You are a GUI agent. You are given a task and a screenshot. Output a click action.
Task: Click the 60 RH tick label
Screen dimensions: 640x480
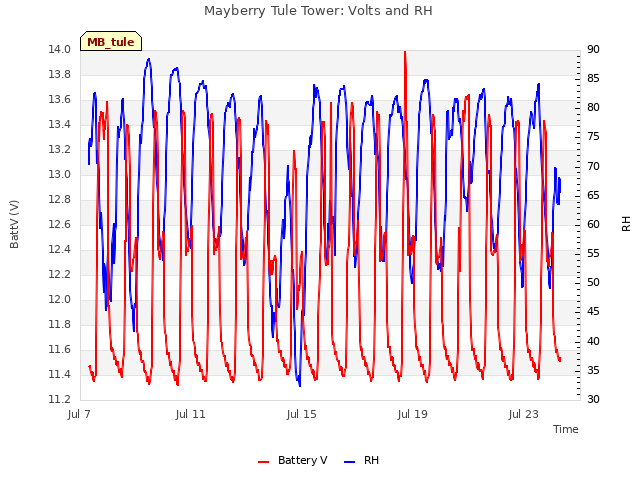tap(593, 224)
